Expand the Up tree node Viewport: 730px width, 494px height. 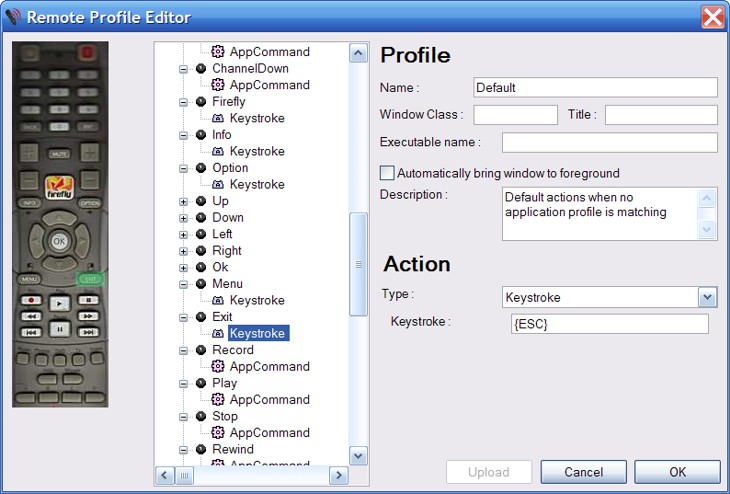(183, 201)
